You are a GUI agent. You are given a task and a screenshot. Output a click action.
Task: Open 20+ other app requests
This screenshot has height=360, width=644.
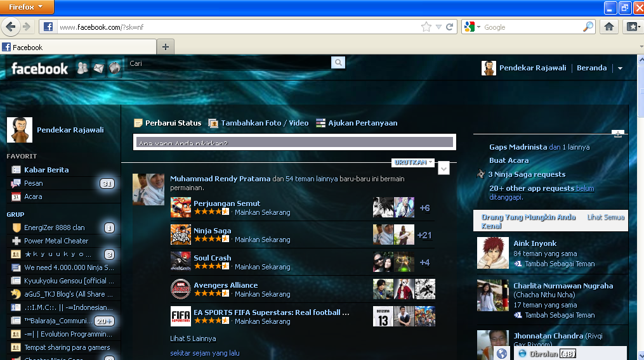(x=532, y=188)
